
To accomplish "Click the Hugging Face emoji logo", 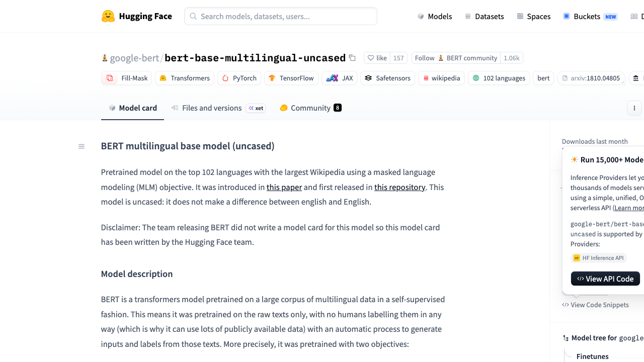I will pyautogui.click(x=108, y=16).
